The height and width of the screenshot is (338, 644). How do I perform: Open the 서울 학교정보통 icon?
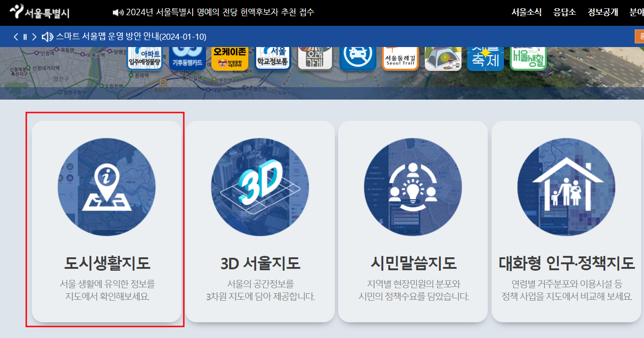[272, 58]
